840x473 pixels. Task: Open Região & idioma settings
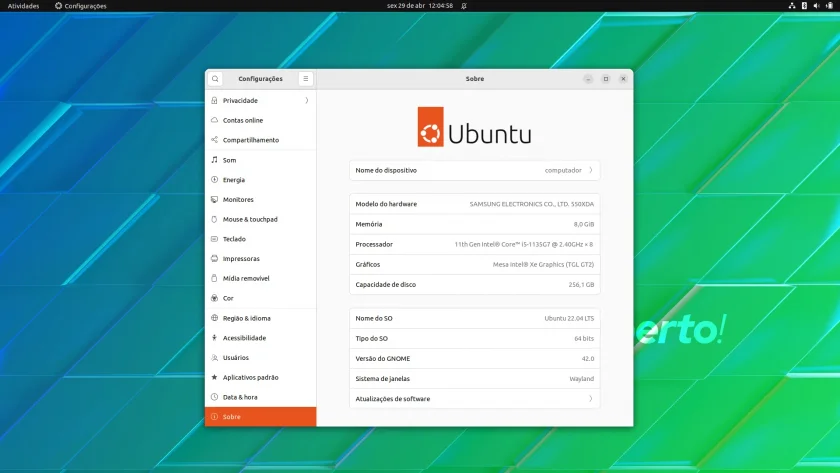point(260,318)
